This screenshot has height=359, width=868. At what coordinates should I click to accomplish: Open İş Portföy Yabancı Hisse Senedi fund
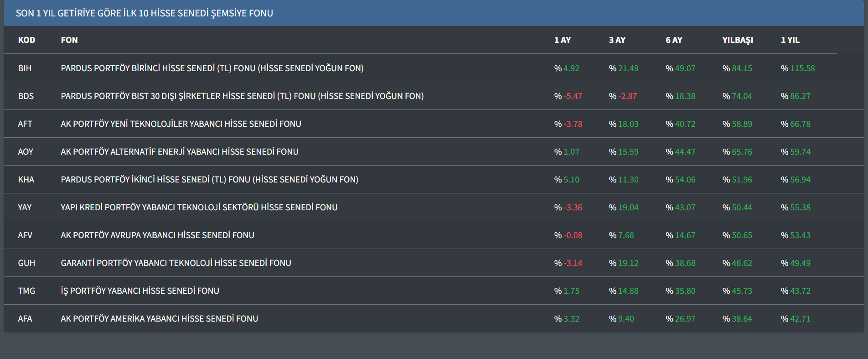[140, 291]
